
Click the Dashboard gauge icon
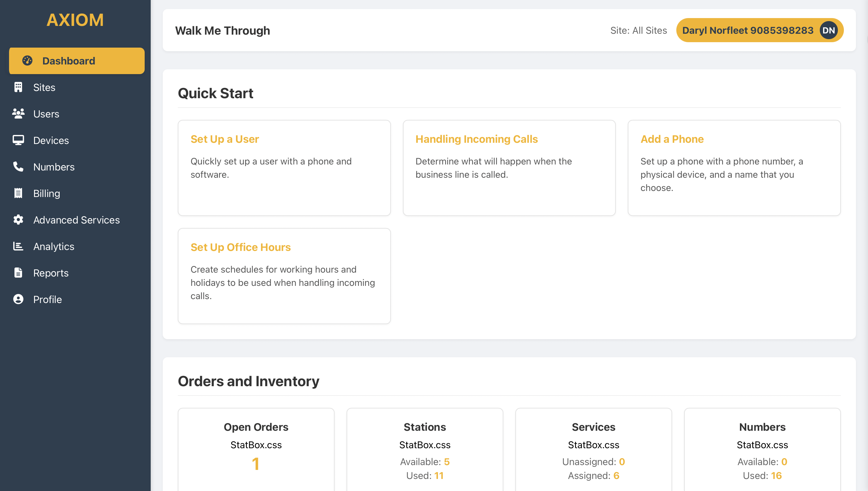click(x=27, y=61)
